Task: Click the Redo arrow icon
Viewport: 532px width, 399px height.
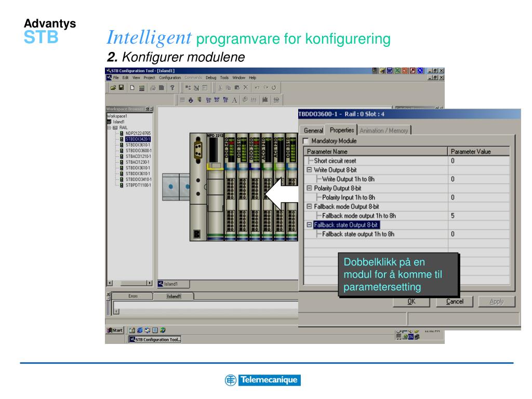Action: point(265,87)
